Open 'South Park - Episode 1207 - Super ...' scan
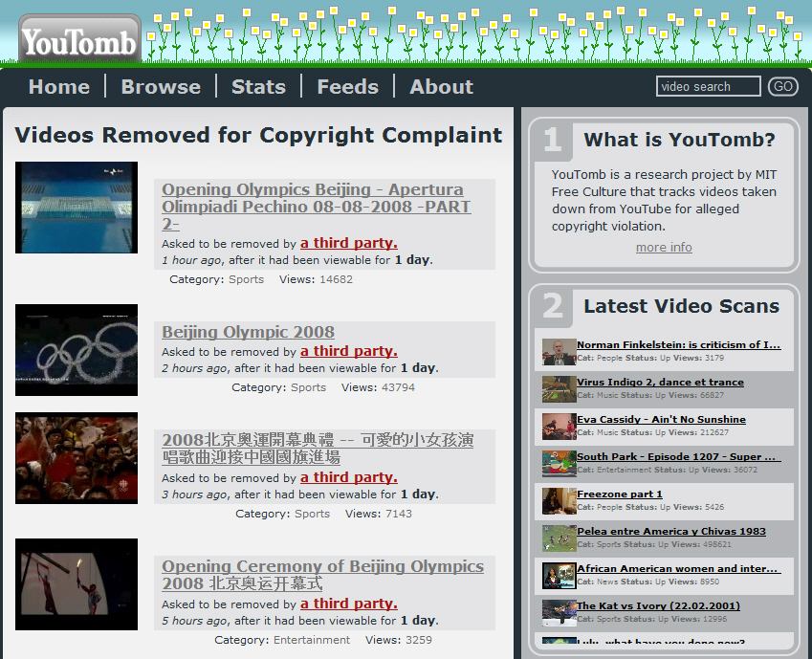The image size is (812, 659). [678, 456]
